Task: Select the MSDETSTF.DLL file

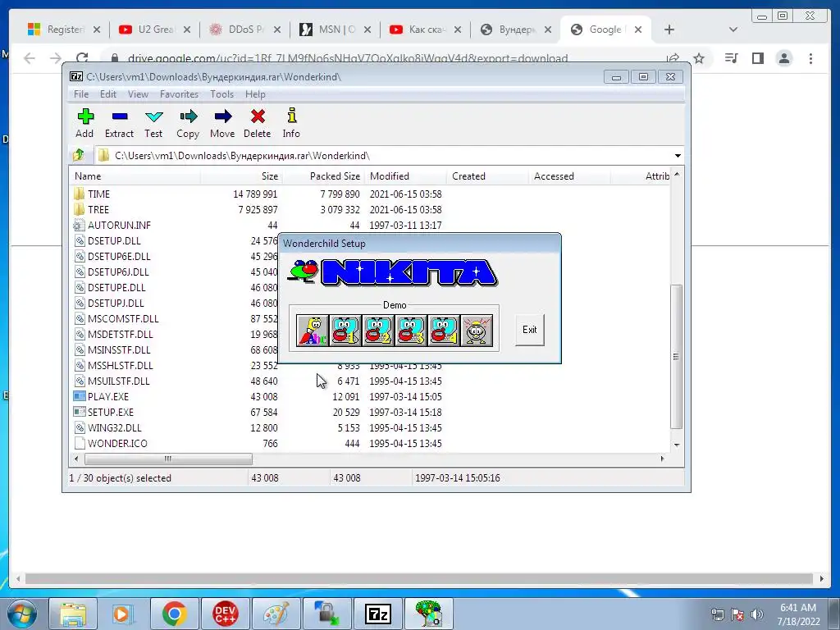Action: (x=120, y=334)
